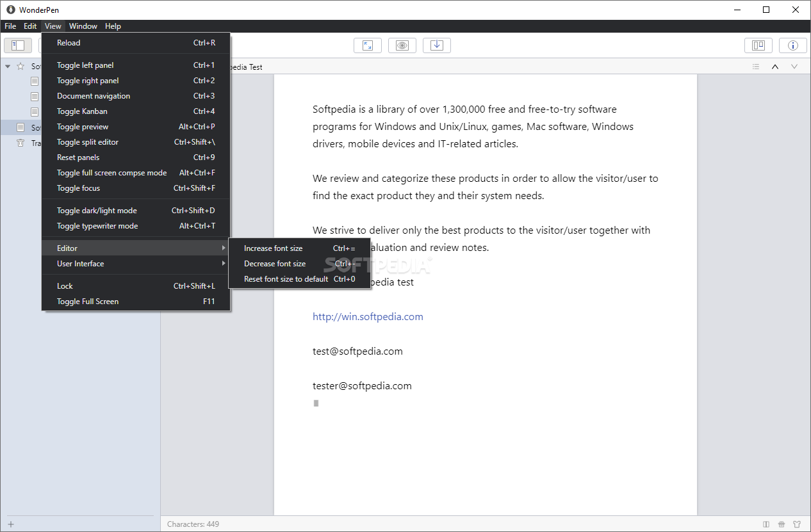This screenshot has width=811, height=532.
Task: Click the third child document icon in tree
Action: click(x=35, y=112)
